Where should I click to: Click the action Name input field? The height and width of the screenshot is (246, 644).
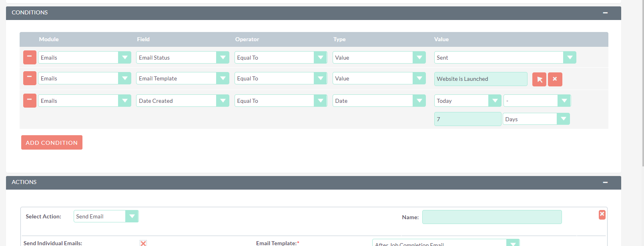492,217
